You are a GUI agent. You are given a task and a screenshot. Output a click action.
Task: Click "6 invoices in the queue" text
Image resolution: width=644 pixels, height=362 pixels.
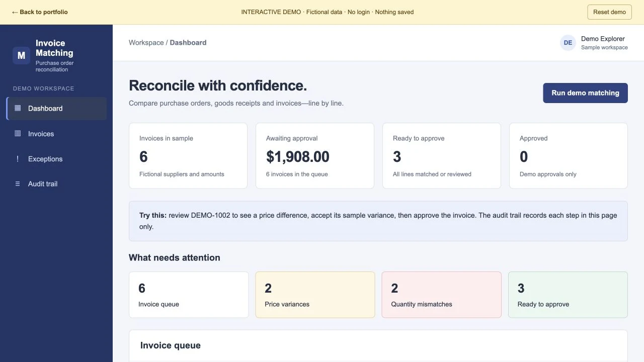pyautogui.click(x=297, y=174)
